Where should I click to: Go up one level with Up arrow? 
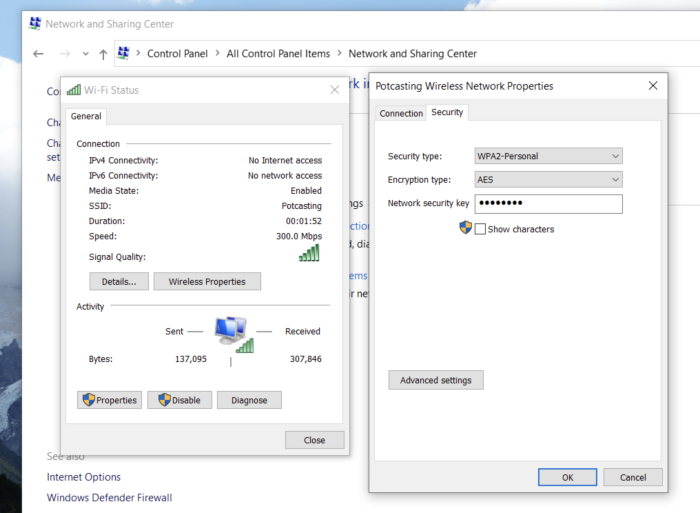pyautogui.click(x=103, y=54)
